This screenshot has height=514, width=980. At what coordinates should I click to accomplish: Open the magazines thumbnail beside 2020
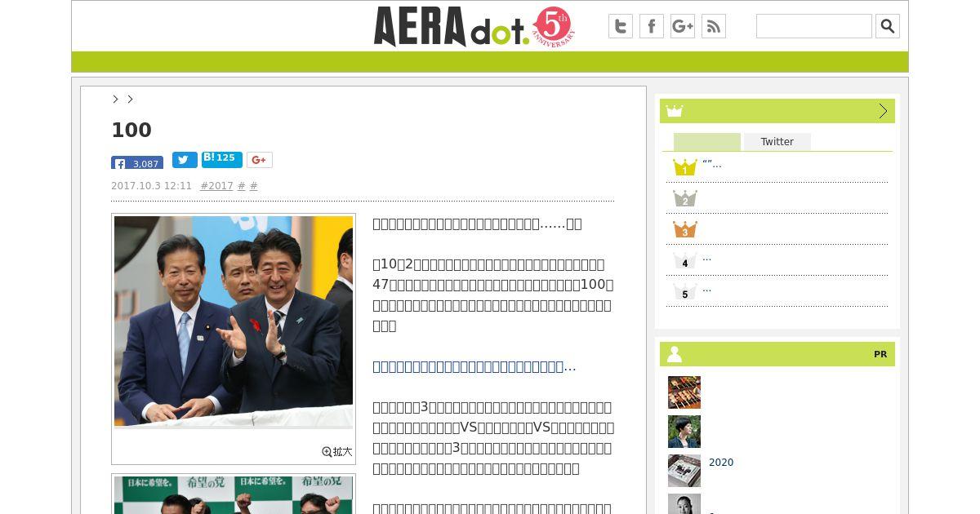tap(684, 471)
